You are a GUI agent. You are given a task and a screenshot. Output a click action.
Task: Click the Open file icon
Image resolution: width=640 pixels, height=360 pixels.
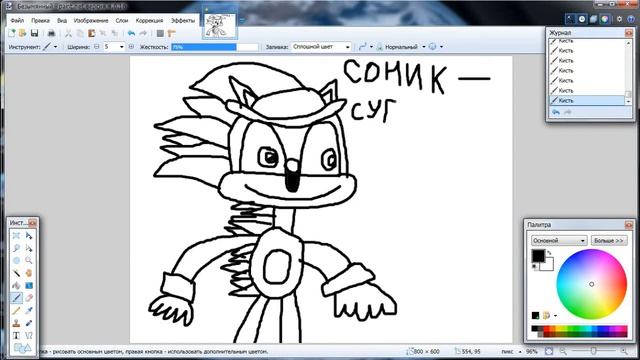(x=23, y=33)
